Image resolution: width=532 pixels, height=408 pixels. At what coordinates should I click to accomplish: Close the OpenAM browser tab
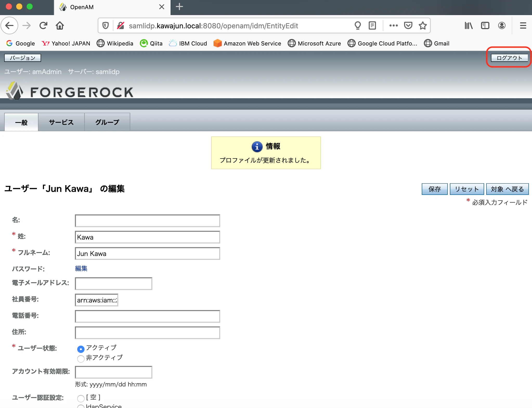coord(162,7)
